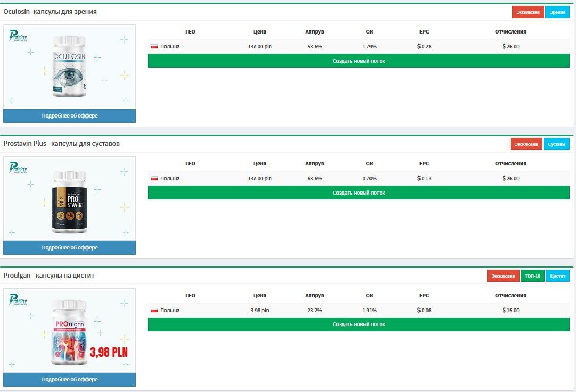Click Proulgan payout '$ 15.00'
The width and height of the screenshot is (576, 392).
[x=511, y=310]
